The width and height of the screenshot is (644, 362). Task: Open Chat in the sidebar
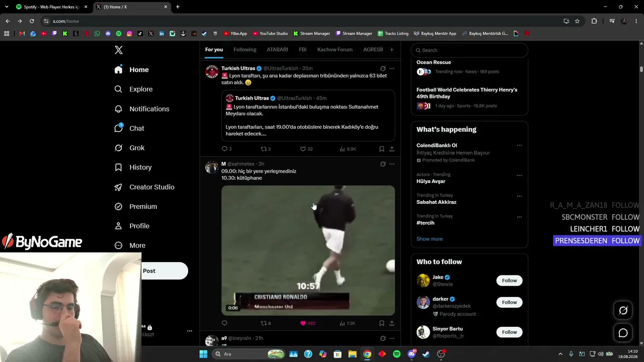click(x=129, y=128)
